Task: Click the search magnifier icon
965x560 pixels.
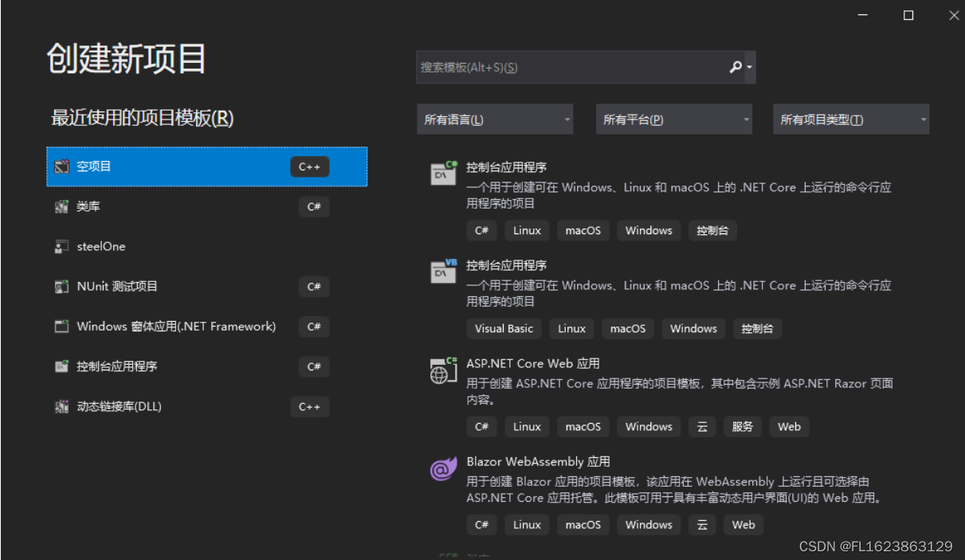Action: (x=736, y=67)
